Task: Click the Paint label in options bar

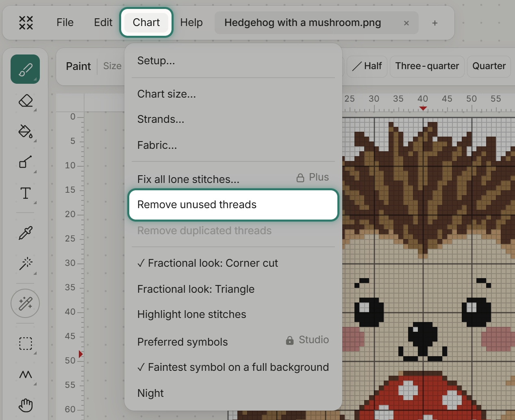Action: pyautogui.click(x=78, y=66)
